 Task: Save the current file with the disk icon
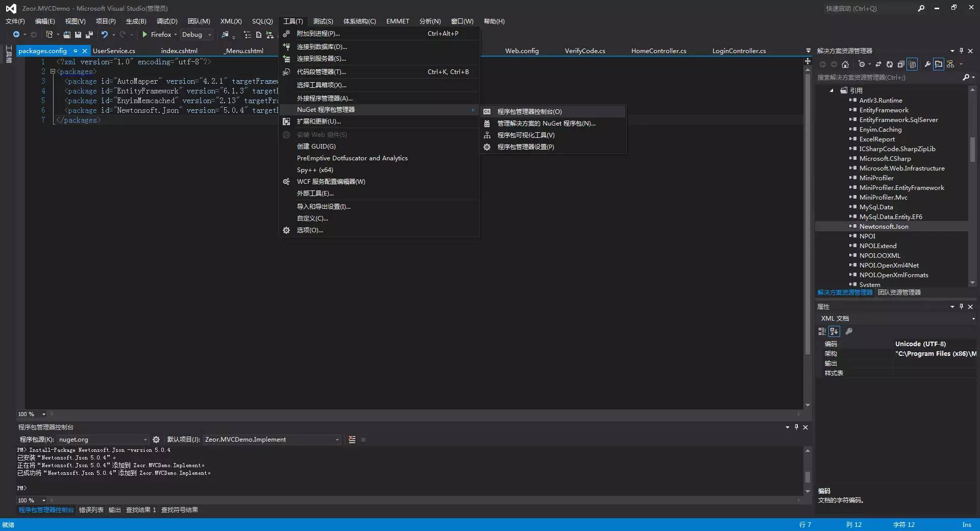pos(78,34)
